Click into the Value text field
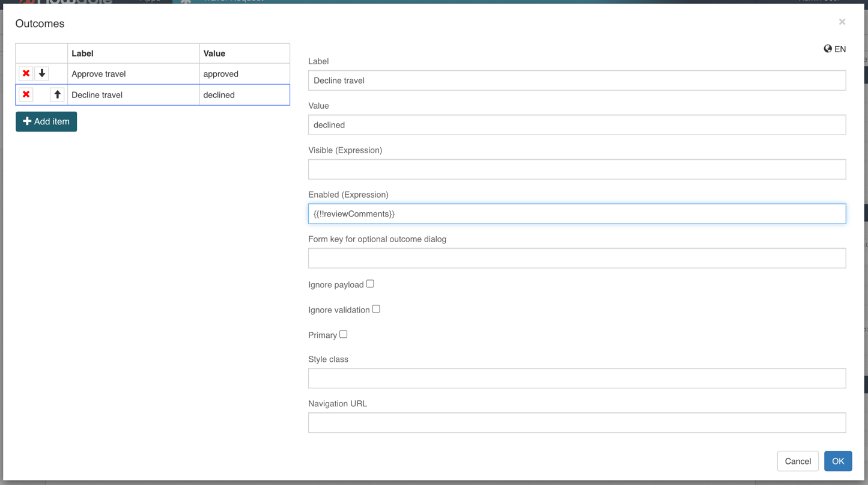This screenshot has width=868, height=485. (577, 125)
